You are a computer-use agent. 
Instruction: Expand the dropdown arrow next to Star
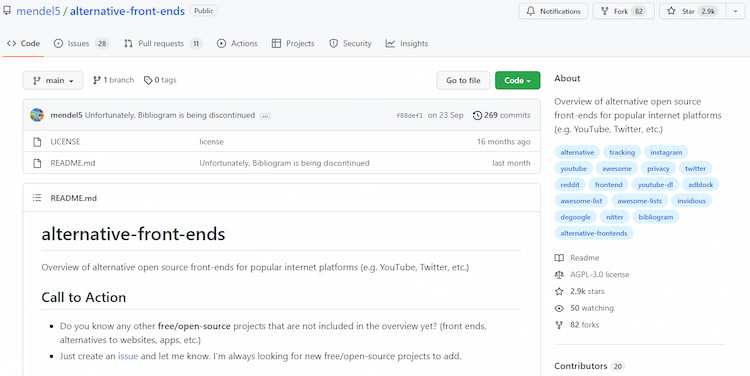click(x=736, y=11)
